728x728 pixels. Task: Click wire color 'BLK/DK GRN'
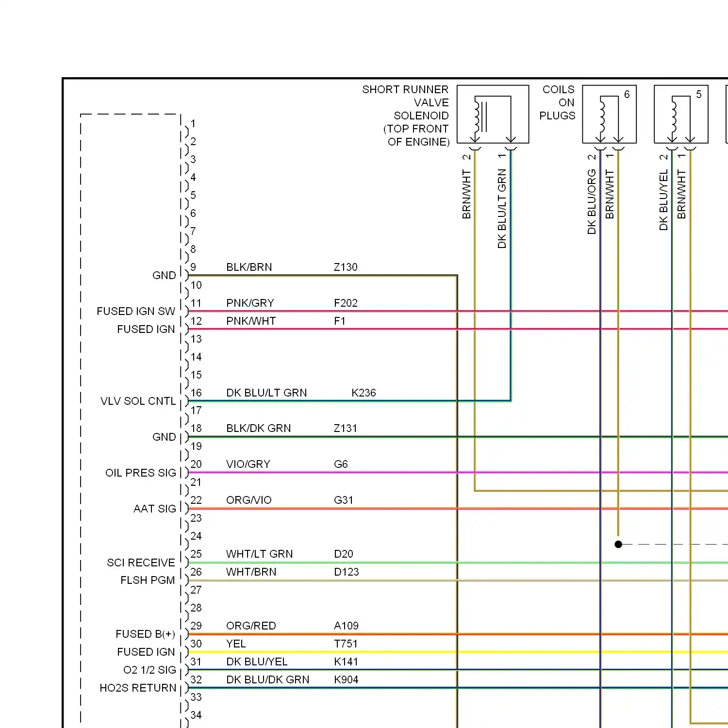pyautogui.click(x=259, y=428)
